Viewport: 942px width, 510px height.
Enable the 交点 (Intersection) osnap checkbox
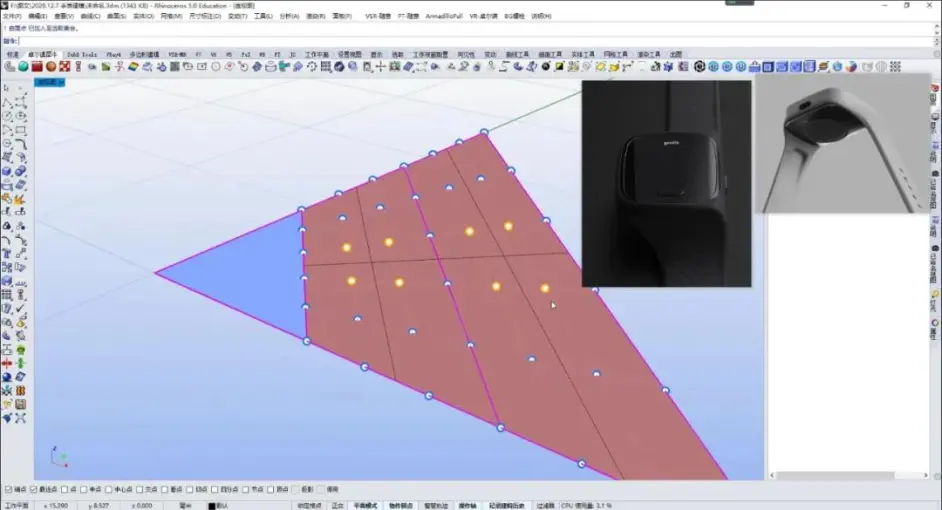pos(139,490)
